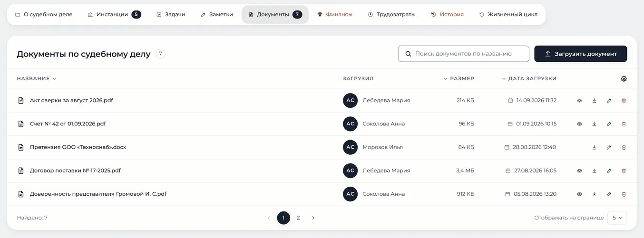Screen dimensions: 644x238
Task: Click the Загрузил column header
Action: 358,79
